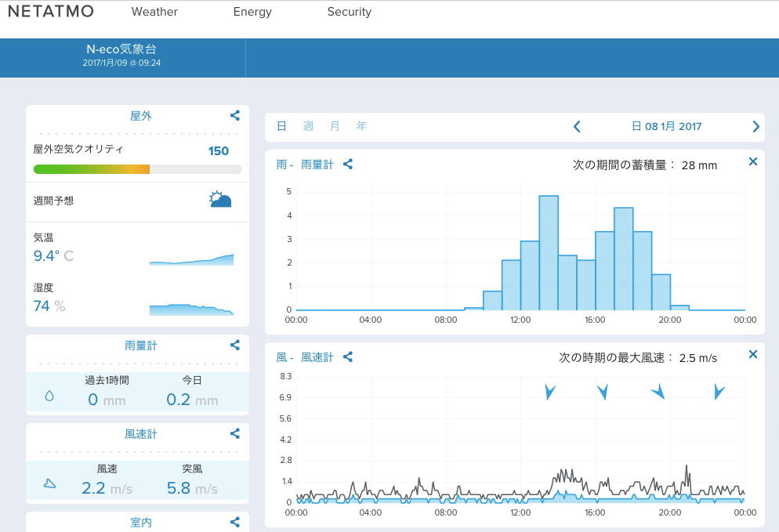Image resolution: width=779 pixels, height=532 pixels.
Task: Open the 週間予想 weekly forecast row
Action: pyautogui.click(x=137, y=201)
